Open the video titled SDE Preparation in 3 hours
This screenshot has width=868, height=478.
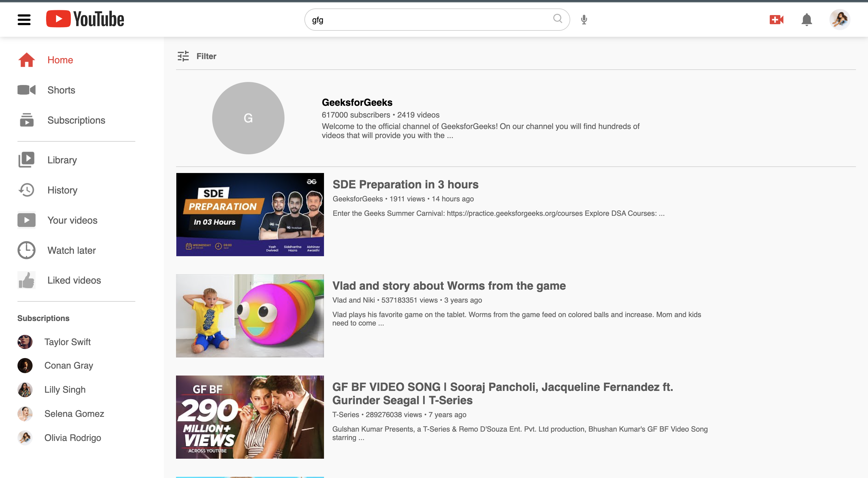click(x=405, y=184)
